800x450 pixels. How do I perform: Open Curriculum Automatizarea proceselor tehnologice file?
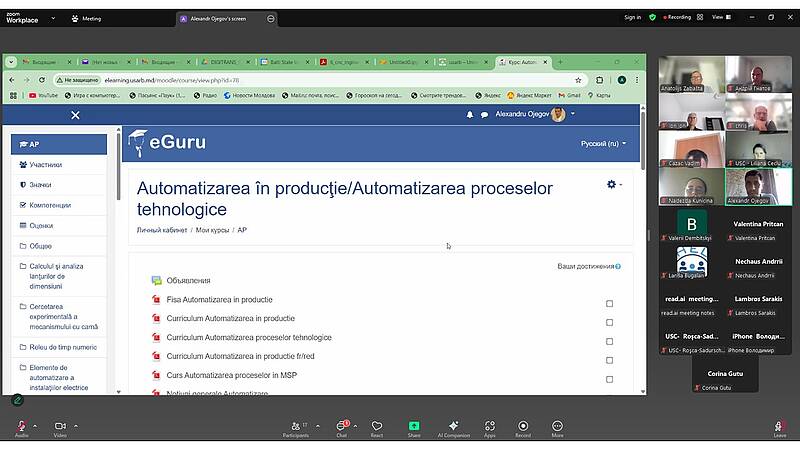coord(249,337)
